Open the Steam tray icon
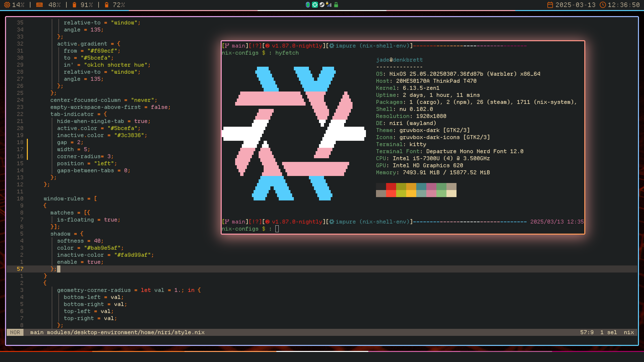Screen dimensions: 644x362 pyautogui.click(x=322, y=5)
